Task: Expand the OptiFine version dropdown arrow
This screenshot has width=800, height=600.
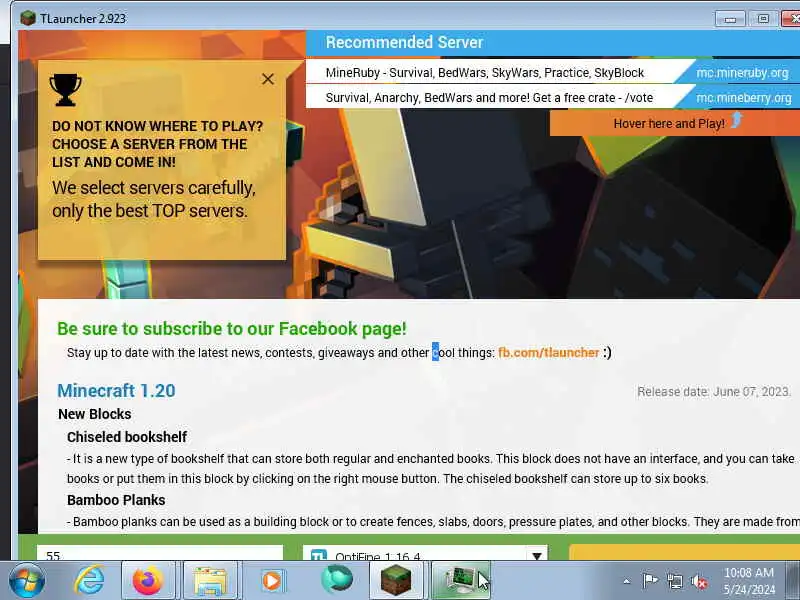Action: [x=537, y=556]
